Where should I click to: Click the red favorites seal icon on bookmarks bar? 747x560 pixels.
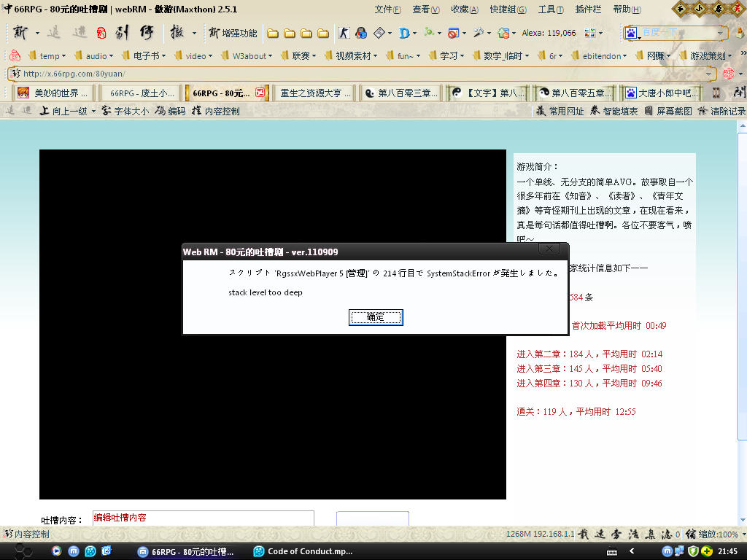tap(15, 55)
